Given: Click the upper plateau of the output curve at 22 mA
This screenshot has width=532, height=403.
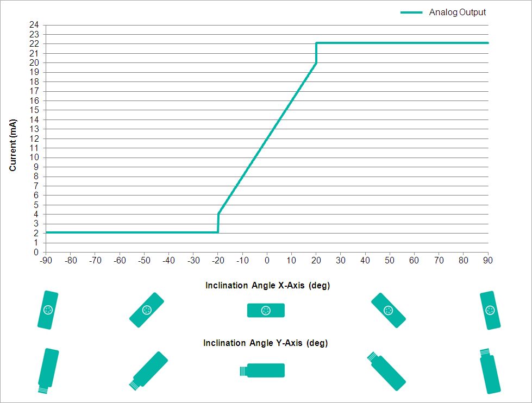Looking at the screenshot, I should coord(402,43).
